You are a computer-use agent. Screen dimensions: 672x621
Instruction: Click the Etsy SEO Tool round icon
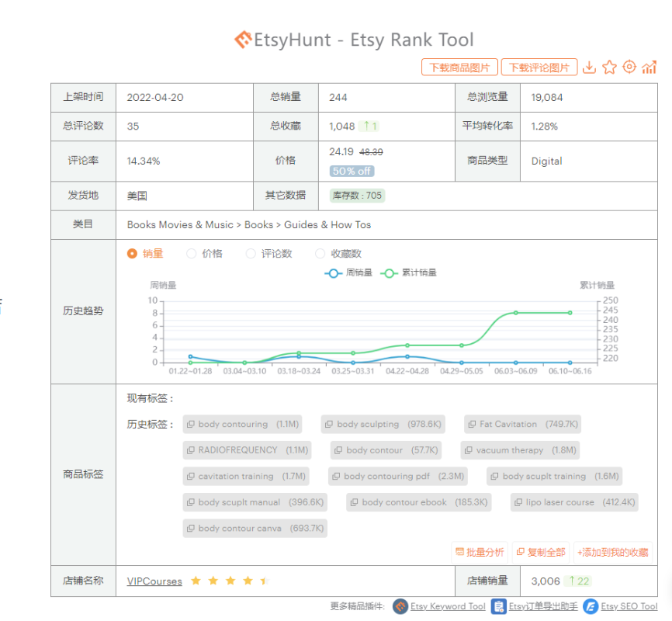coord(591,606)
